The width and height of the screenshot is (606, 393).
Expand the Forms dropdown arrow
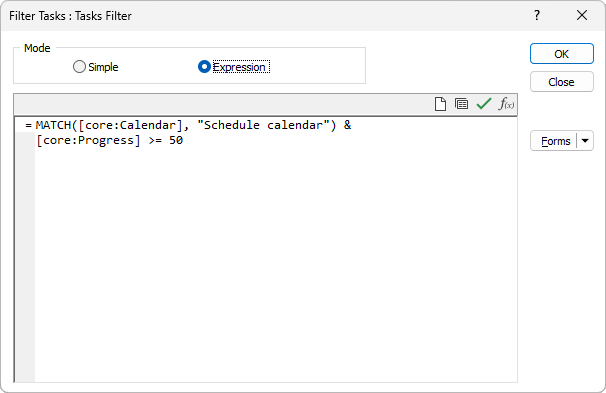point(585,141)
